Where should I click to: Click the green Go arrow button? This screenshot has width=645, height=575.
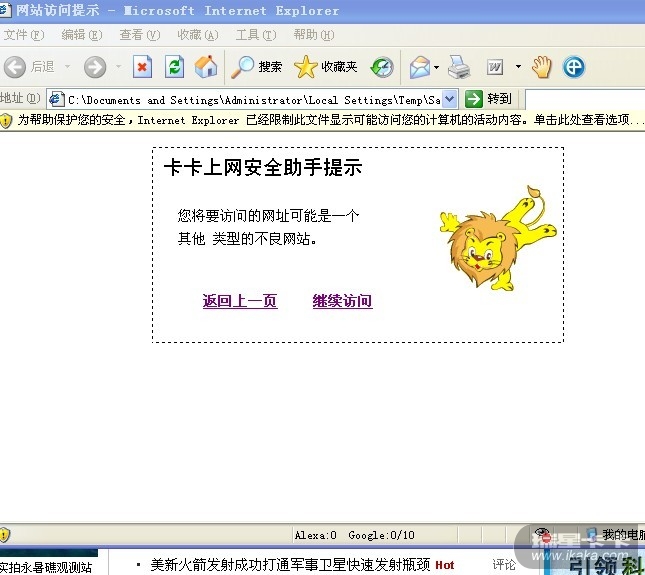473,99
